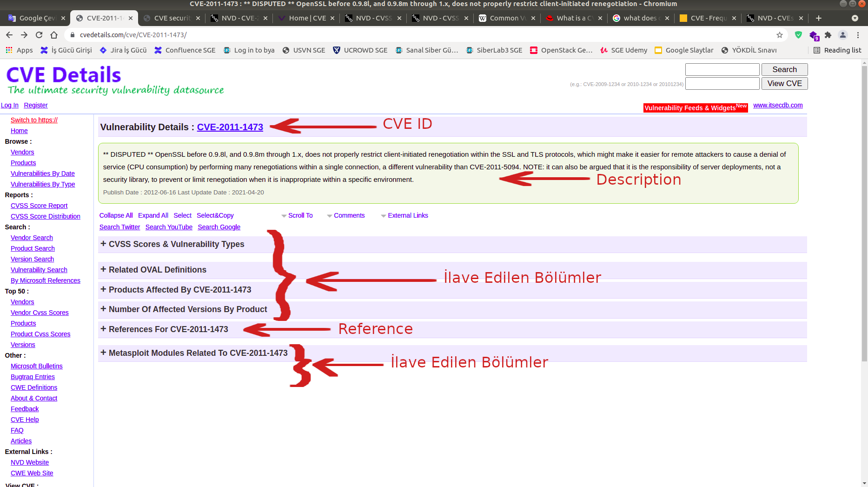Viewport: 868px width, 487px height.
Task: Reload the current page
Action: (39, 35)
